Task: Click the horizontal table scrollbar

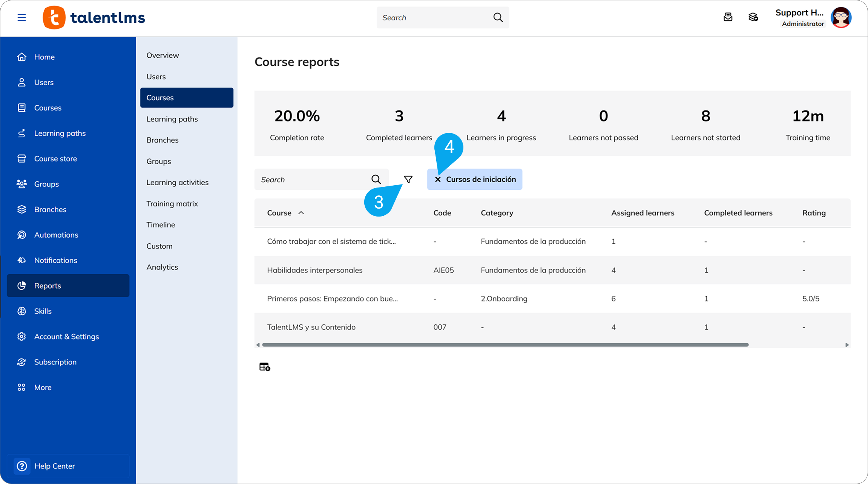Action: click(505, 345)
